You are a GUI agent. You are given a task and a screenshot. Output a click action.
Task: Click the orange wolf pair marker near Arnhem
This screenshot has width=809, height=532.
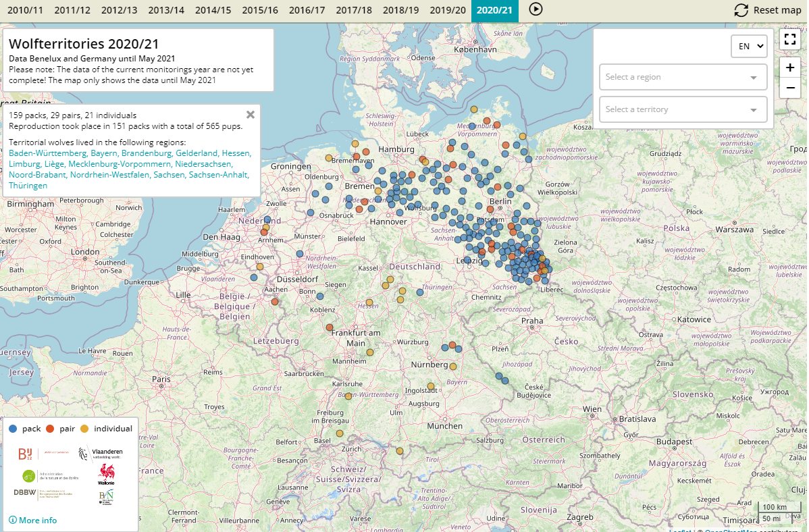coord(264,232)
